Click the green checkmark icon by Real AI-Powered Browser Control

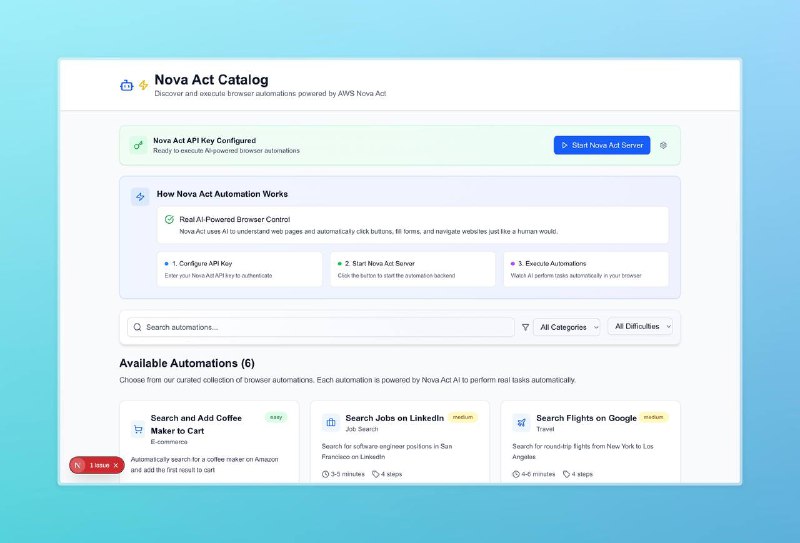[169, 219]
